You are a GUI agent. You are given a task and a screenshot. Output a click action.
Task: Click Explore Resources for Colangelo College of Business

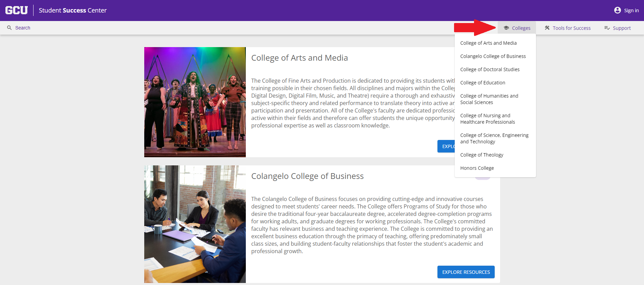click(466, 272)
